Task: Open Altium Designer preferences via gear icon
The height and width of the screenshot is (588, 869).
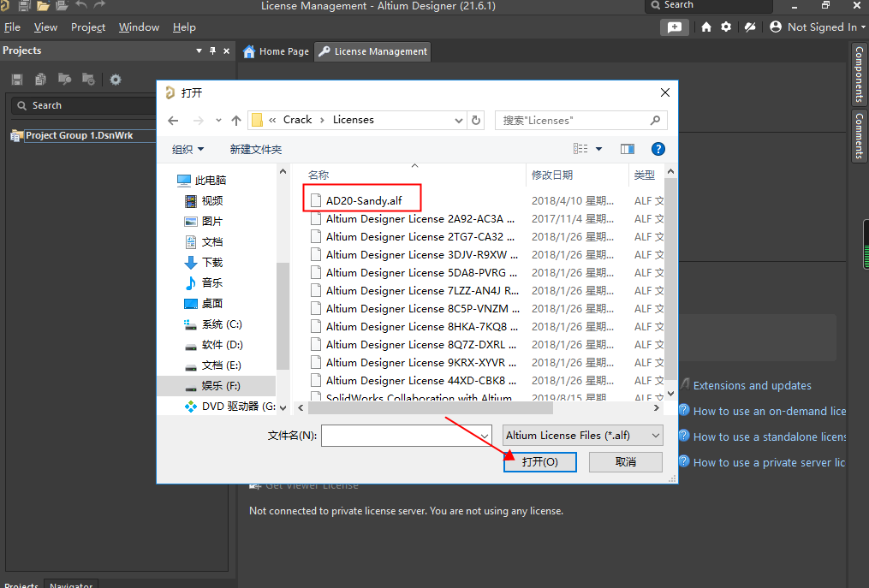Action: pyautogui.click(x=726, y=27)
